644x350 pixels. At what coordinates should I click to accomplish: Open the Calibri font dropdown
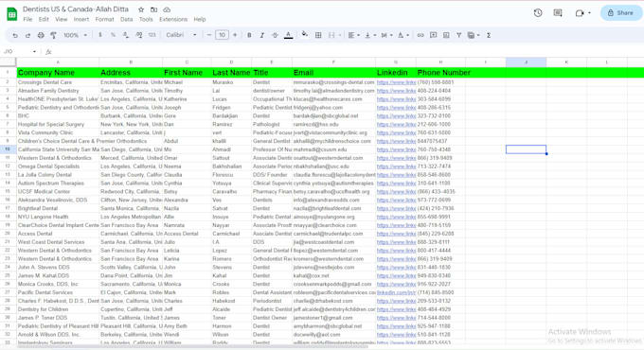181,35
